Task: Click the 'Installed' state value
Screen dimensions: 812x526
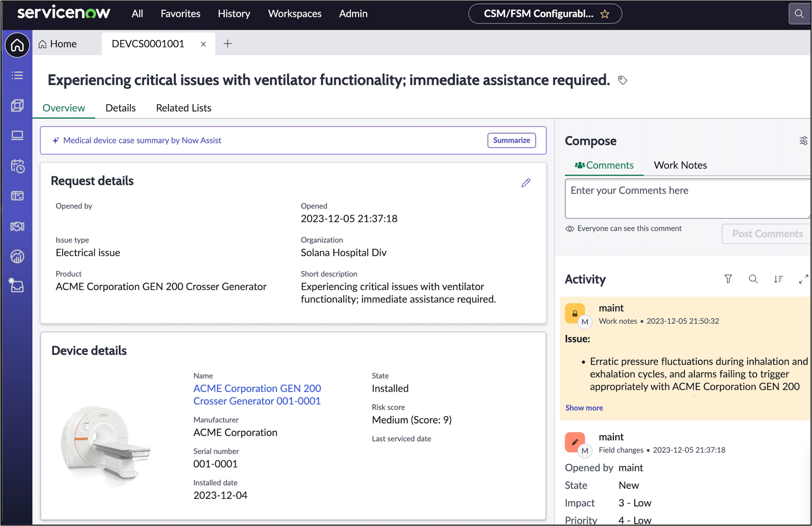Action: tap(390, 388)
